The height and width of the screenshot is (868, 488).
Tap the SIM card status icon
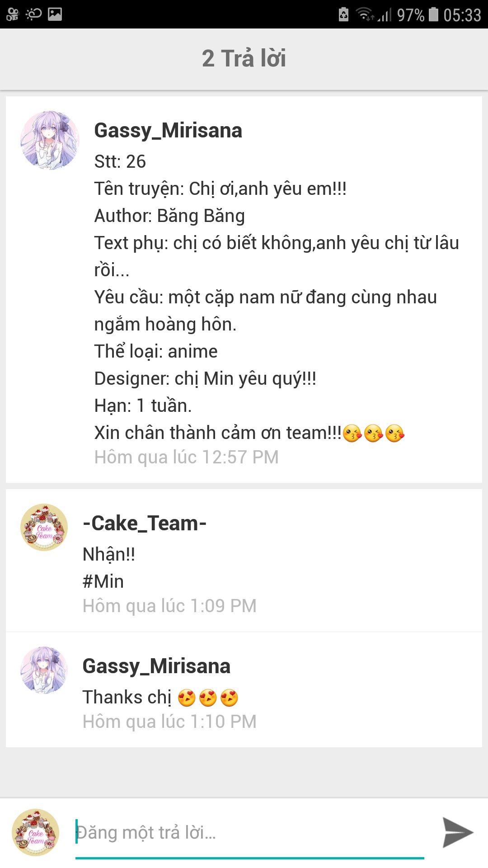(344, 14)
